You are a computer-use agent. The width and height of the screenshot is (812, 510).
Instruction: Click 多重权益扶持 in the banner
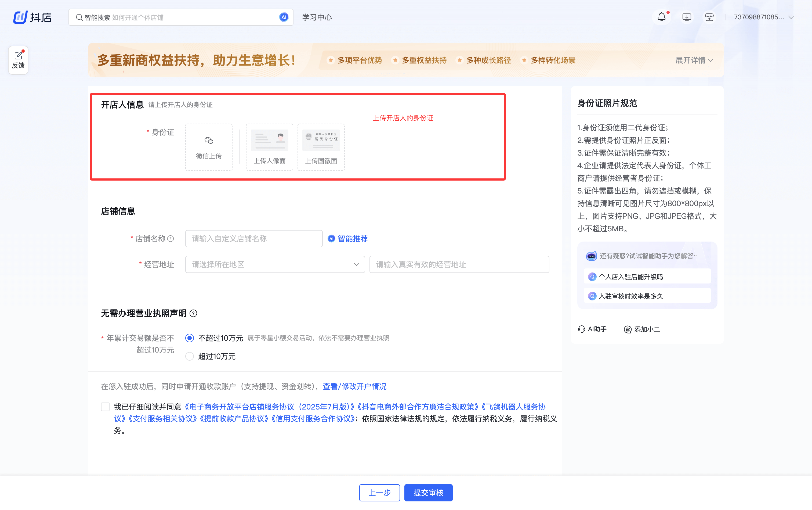coord(423,60)
